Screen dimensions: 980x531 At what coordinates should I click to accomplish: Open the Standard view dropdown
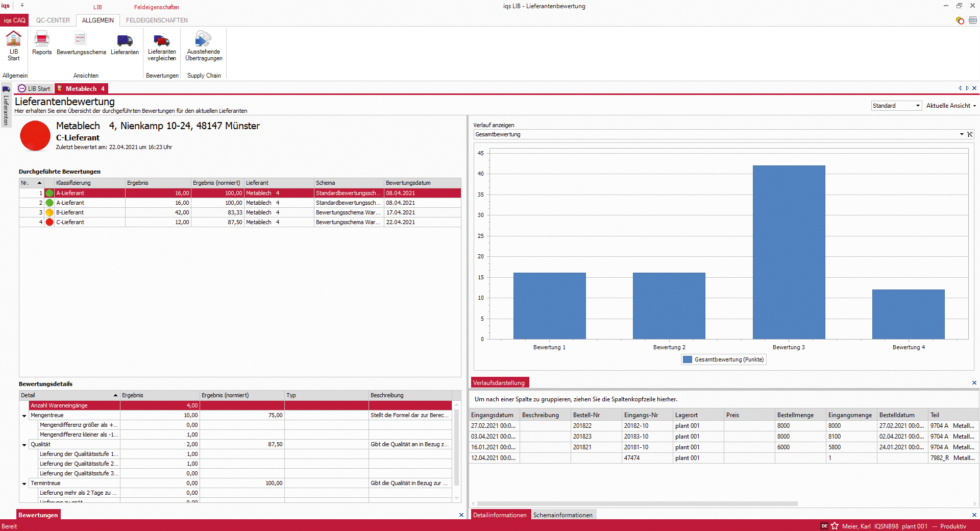pyautogui.click(x=917, y=106)
